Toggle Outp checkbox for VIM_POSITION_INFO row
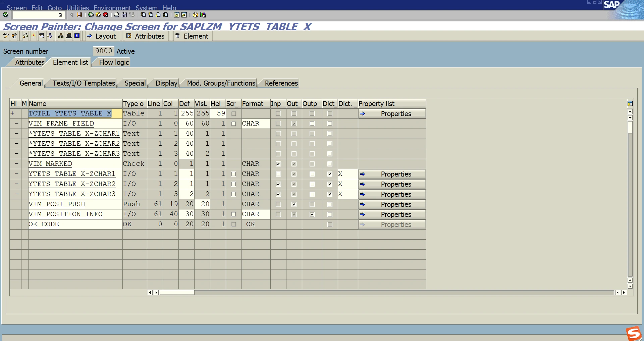Viewport: 644px width, 341px height. [312, 214]
